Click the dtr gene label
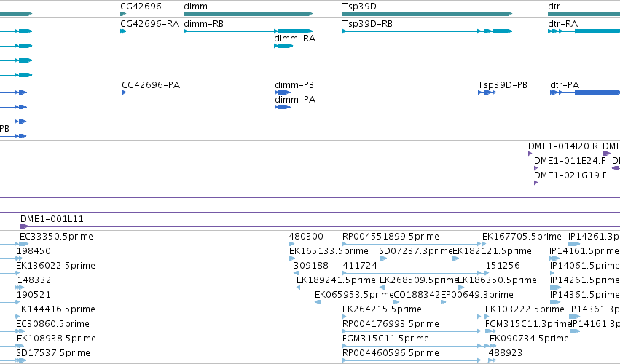The width and height of the screenshot is (620, 364). click(x=554, y=7)
